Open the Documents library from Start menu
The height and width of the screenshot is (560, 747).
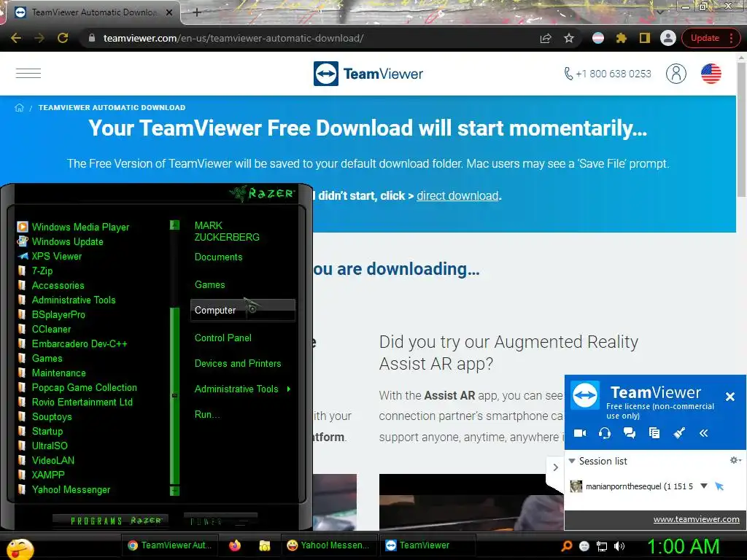(x=218, y=257)
